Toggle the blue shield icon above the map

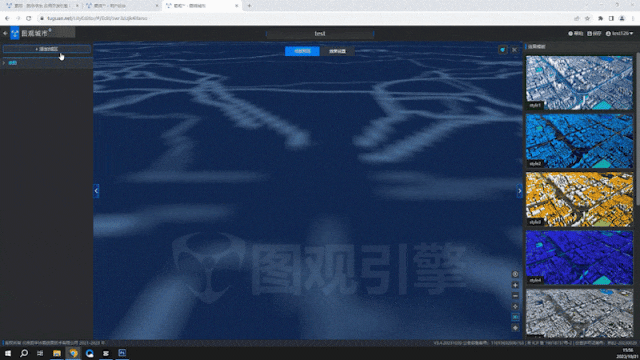pyautogui.click(x=502, y=50)
